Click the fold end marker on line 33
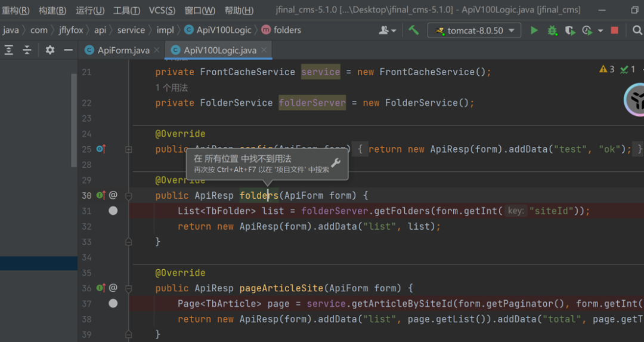Screen dimensions: 644x342 (129, 242)
